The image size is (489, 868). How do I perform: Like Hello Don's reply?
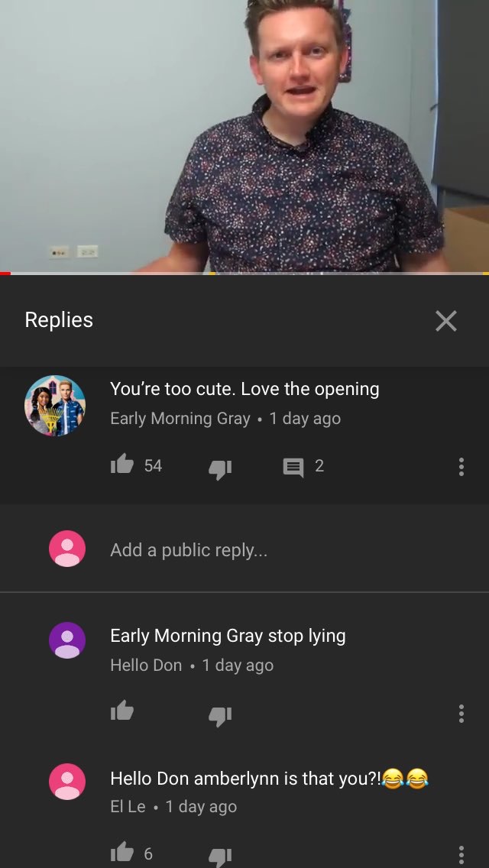[x=122, y=711]
